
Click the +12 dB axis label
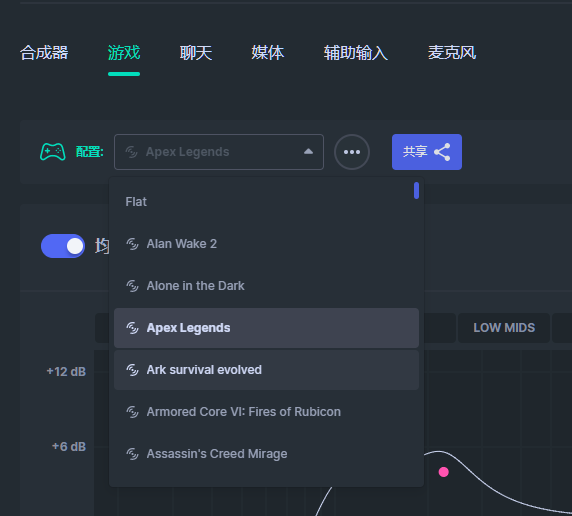(x=66, y=371)
